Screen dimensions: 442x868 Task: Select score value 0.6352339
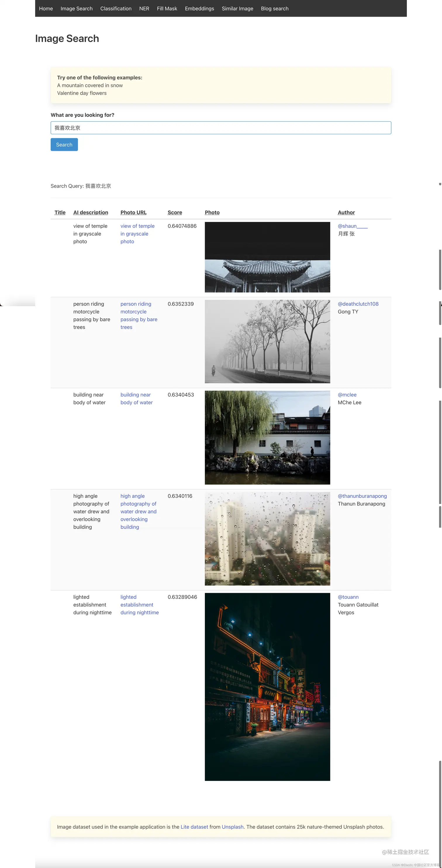pyautogui.click(x=181, y=303)
